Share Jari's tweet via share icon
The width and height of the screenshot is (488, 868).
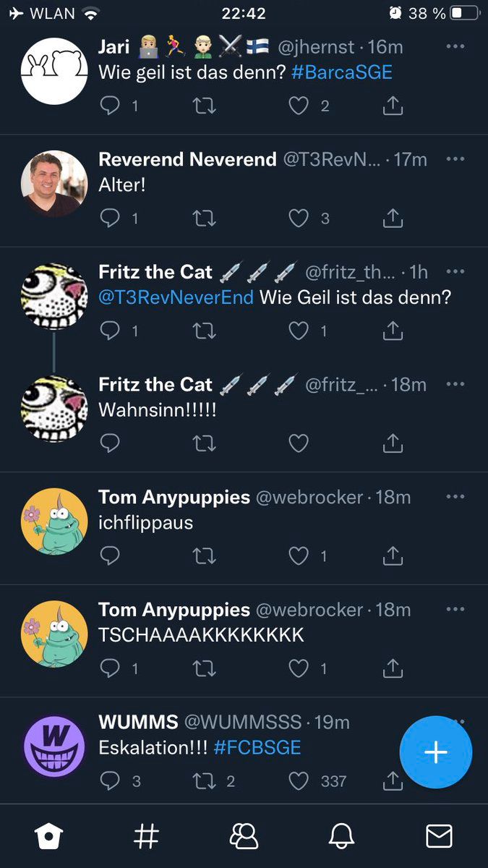(393, 106)
